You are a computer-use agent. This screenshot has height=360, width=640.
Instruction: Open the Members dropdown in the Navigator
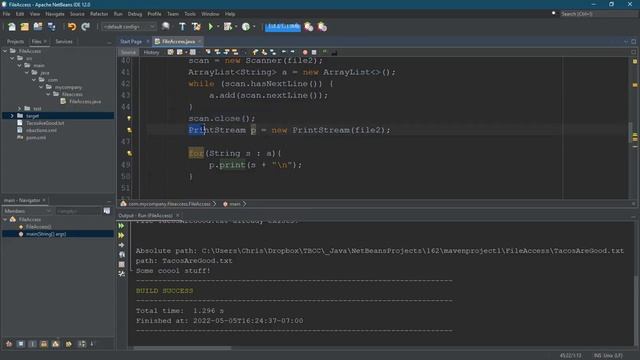tap(27, 211)
